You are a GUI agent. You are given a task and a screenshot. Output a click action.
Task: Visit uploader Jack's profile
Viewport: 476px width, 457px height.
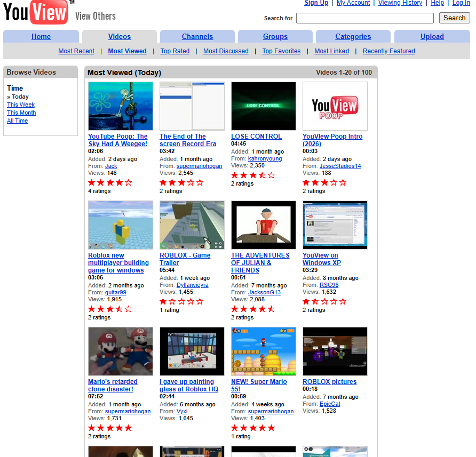111,166
